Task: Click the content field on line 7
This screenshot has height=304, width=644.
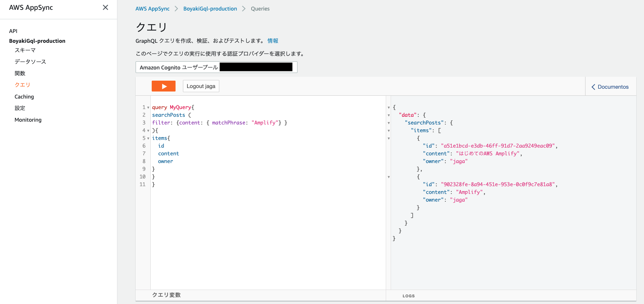Action: click(x=169, y=154)
